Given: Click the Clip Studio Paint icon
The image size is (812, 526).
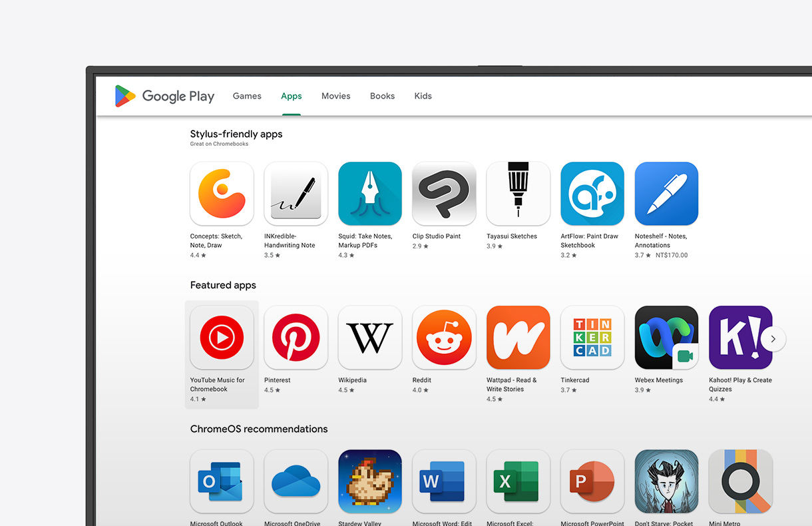Looking at the screenshot, I should coord(444,194).
